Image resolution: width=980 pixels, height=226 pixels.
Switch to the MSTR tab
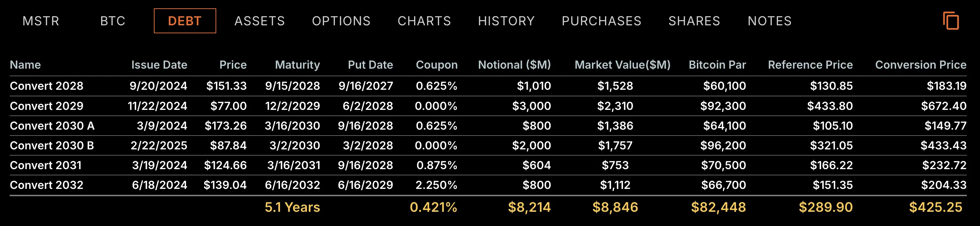pyautogui.click(x=41, y=21)
